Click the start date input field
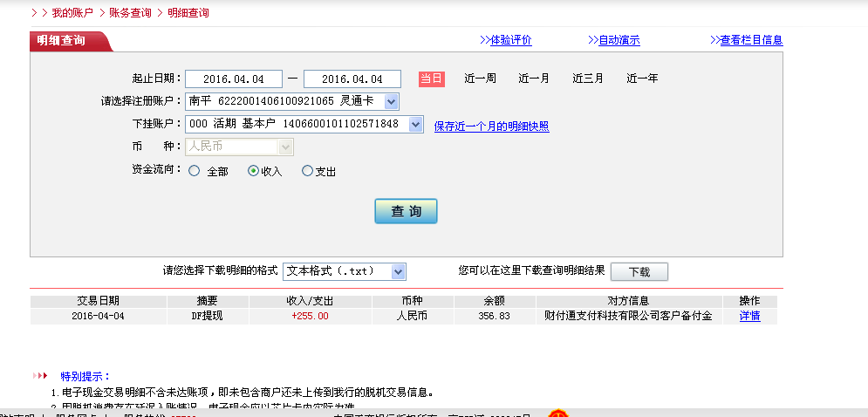Image resolution: width=868 pixels, height=417 pixels. click(x=233, y=79)
